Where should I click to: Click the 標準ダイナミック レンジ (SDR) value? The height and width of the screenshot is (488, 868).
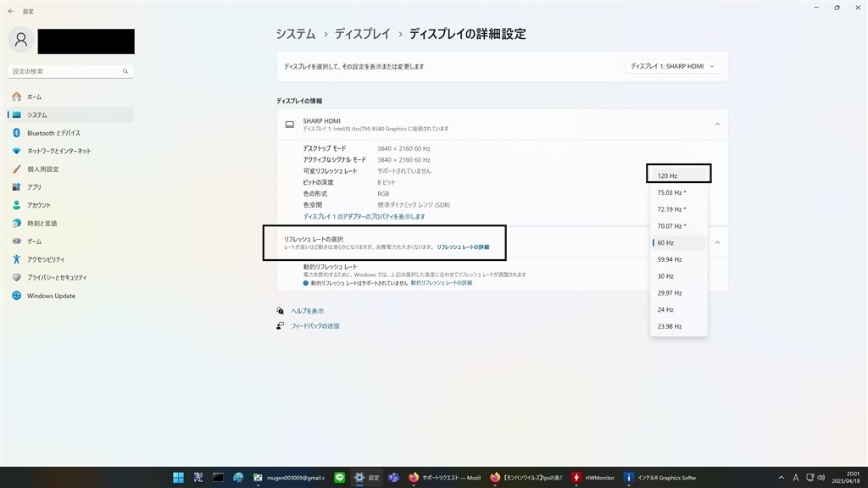tap(413, 205)
